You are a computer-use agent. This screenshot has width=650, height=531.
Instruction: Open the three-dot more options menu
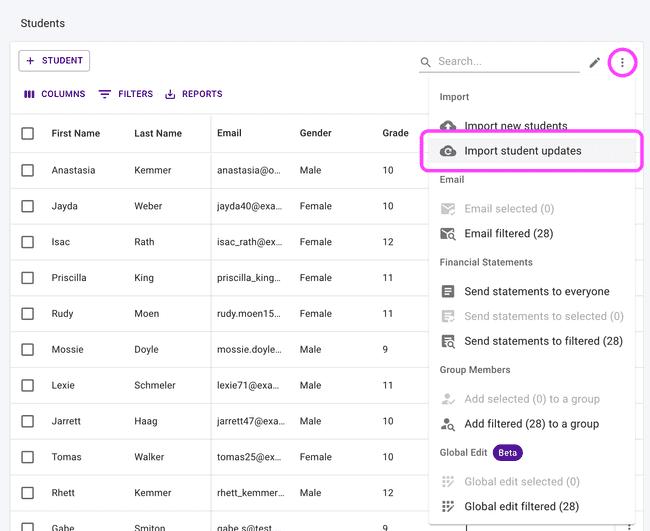(x=622, y=62)
